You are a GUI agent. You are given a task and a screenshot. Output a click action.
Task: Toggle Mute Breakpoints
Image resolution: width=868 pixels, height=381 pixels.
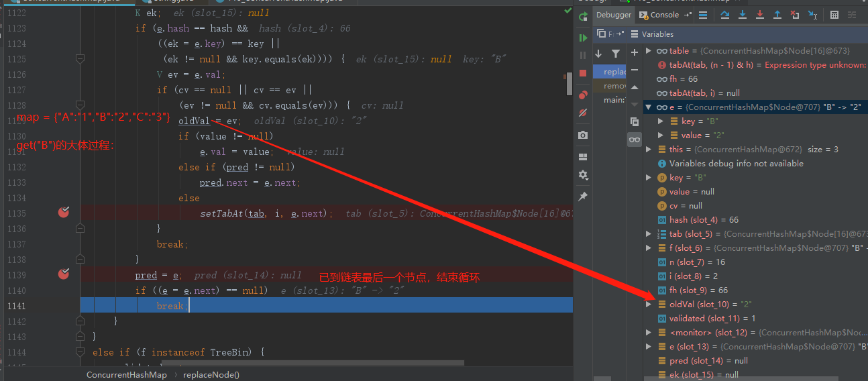(x=583, y=113)
